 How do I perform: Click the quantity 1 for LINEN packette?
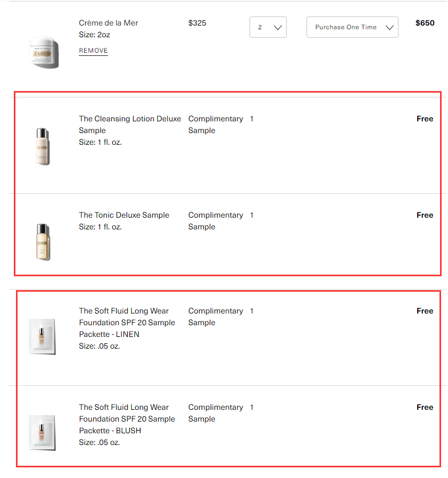pyautogui.click(x=252, y=311)
